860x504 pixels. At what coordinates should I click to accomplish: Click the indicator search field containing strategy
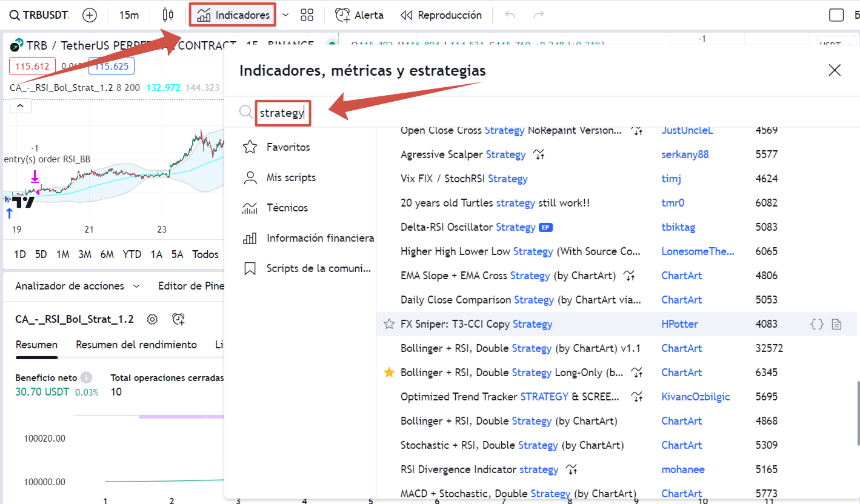[x=282, y=113]
